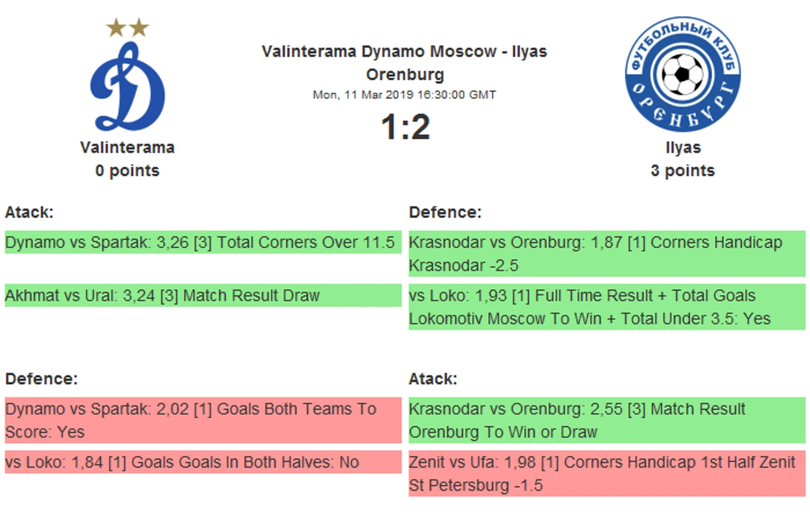Click the match date and time text
The width and height of the screenshot is (810, 532).
pos(404,95)
